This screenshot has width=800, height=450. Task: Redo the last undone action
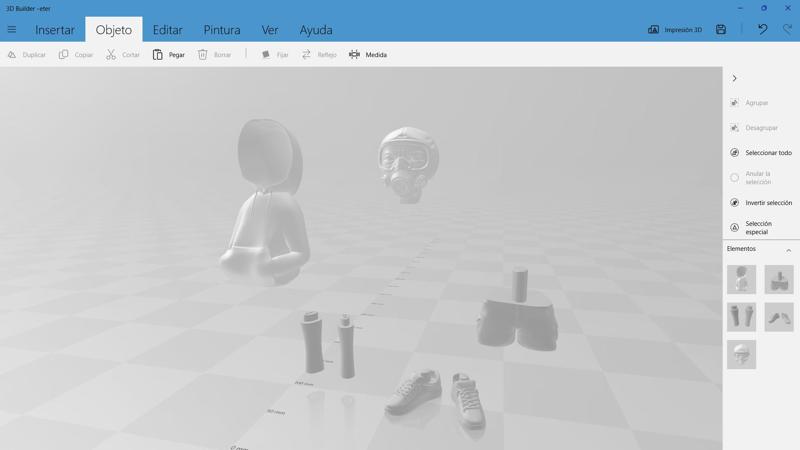[x=787, y=30]
